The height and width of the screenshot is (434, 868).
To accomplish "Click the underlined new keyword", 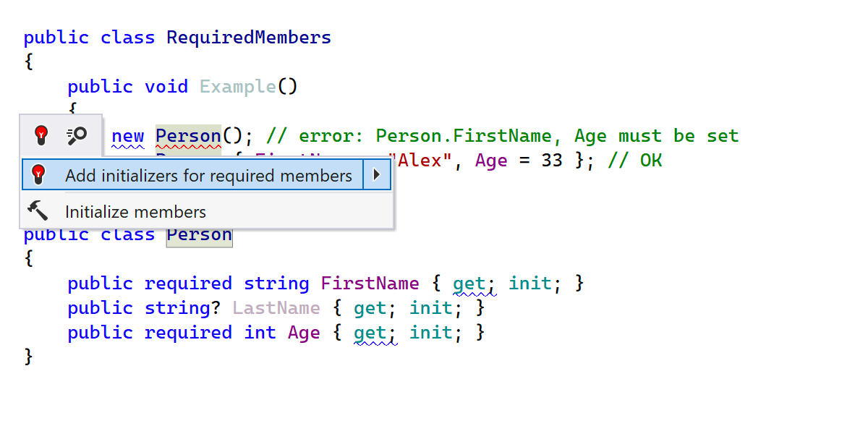I will (128, 136).
